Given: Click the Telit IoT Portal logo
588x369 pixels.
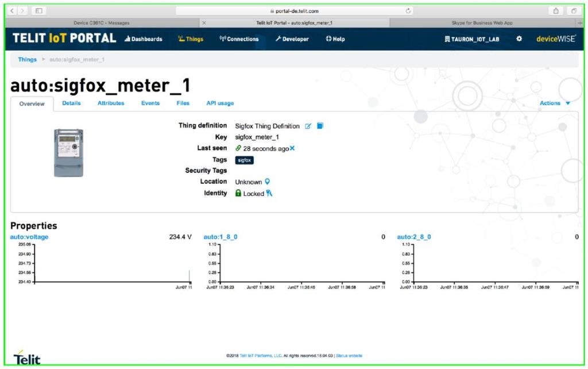Looking at the screenshot, I should 64,39.
